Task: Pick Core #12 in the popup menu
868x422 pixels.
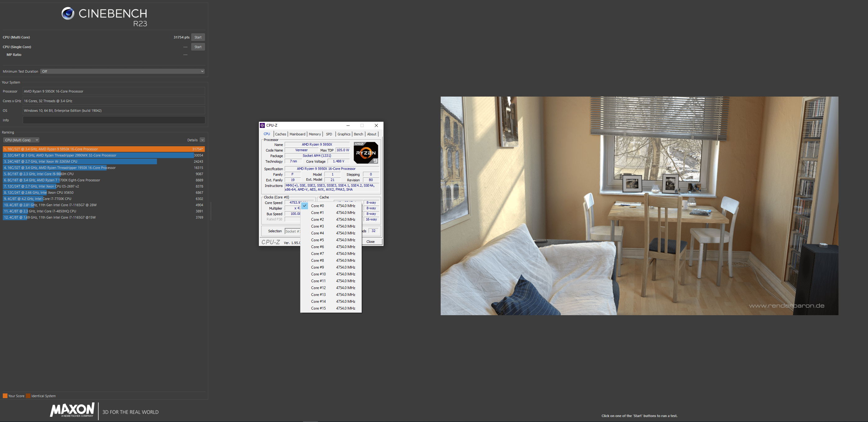Action: coord(331,288)
